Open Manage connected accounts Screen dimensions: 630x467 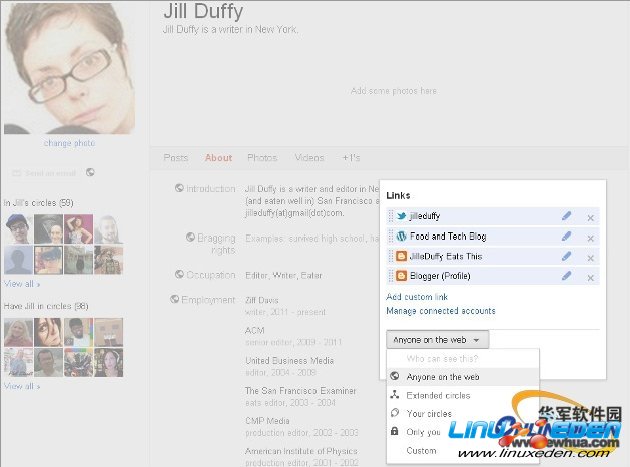click(440, 311)
